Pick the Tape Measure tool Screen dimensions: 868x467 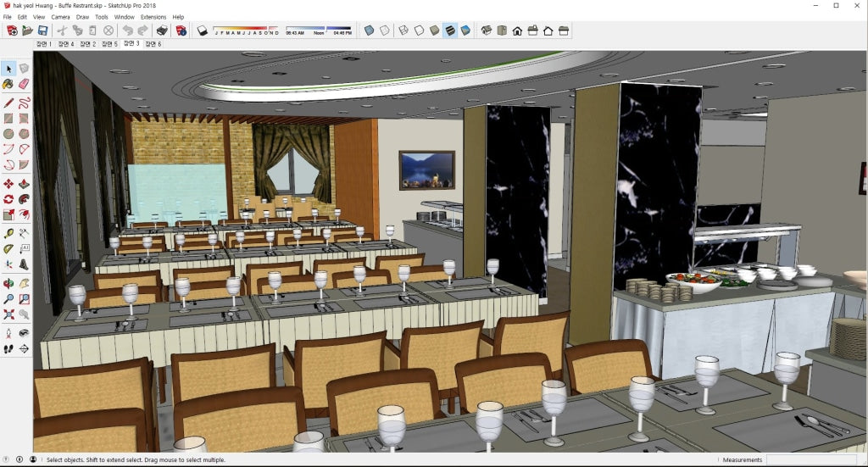[x=8, y=234]
